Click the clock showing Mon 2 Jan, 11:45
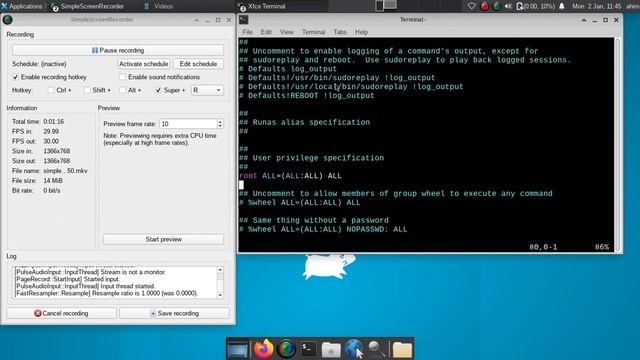The image size is (640, 360). point(596,6)
